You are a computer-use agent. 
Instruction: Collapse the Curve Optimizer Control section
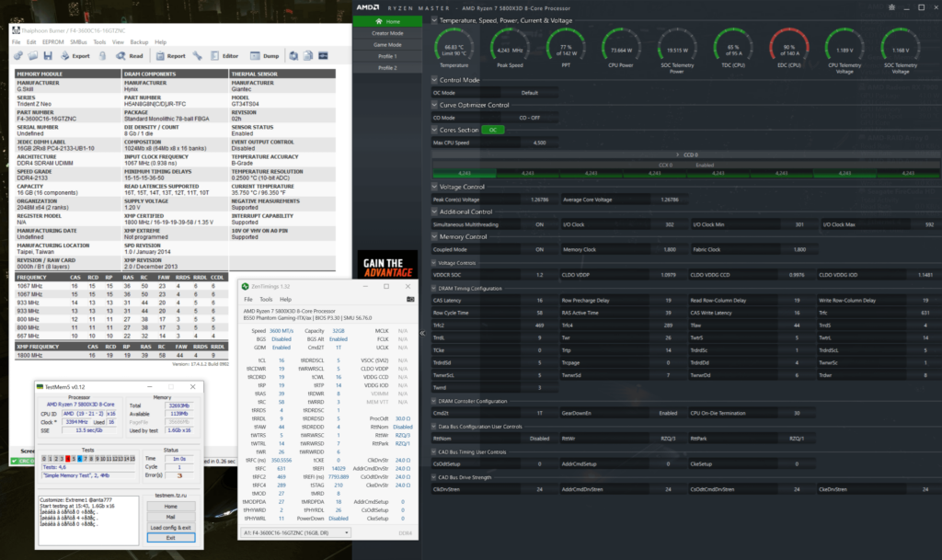tap(434, 105)
